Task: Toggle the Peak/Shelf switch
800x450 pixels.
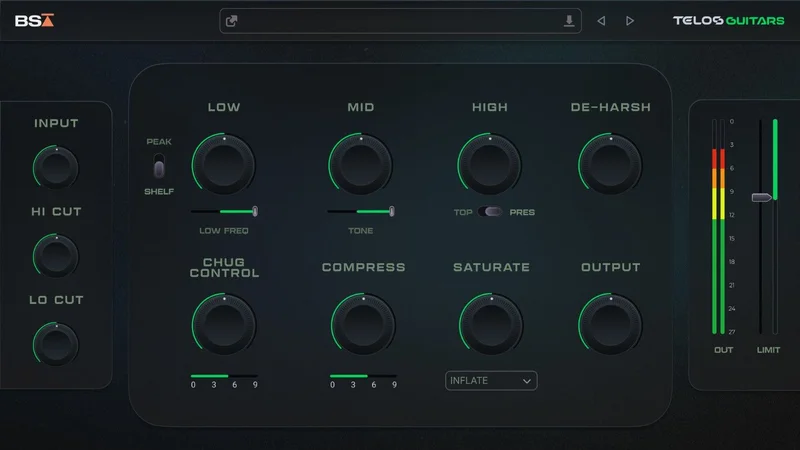Action: pos(159,166)
